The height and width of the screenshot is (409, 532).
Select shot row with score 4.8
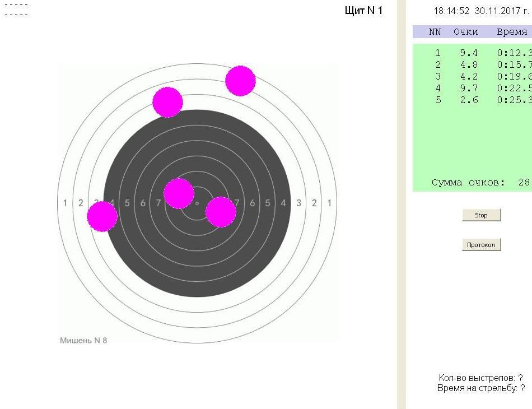tap(469, 64)
